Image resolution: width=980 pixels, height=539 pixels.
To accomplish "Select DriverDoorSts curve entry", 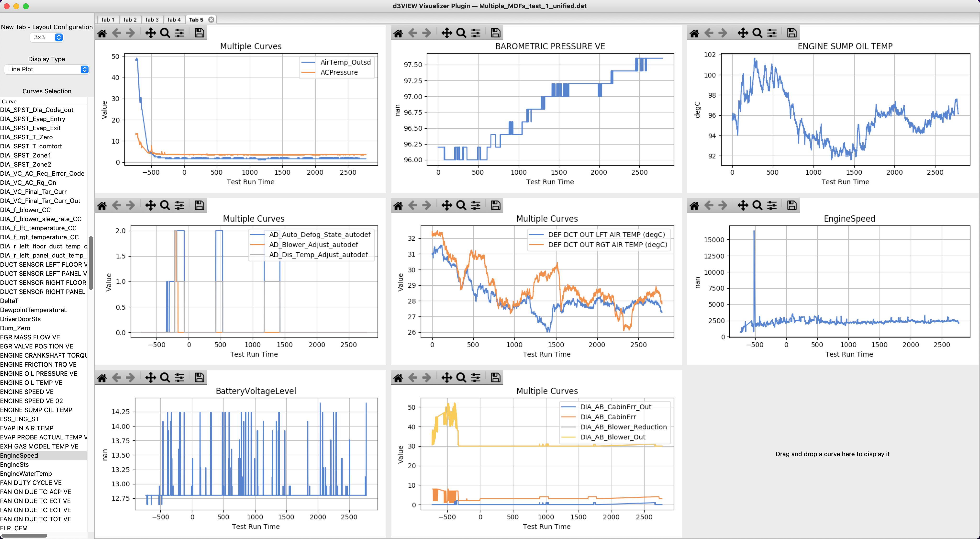I will click(x=43, y=319).
